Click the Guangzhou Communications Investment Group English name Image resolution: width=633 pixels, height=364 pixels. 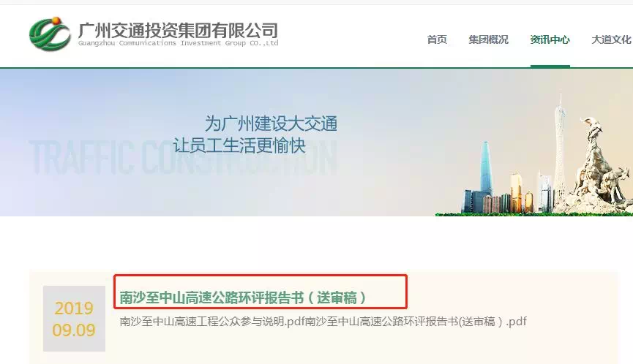click(178, 43)
